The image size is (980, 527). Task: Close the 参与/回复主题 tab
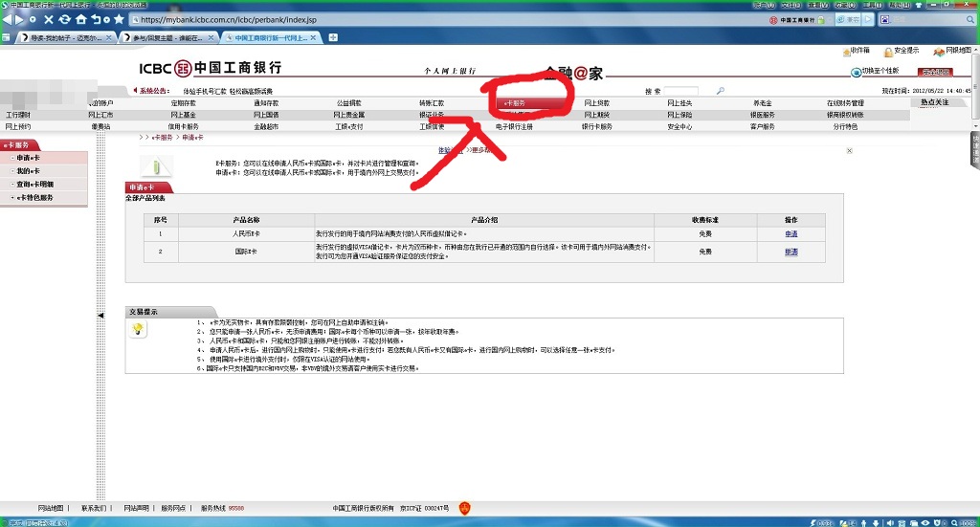(211, 38)
